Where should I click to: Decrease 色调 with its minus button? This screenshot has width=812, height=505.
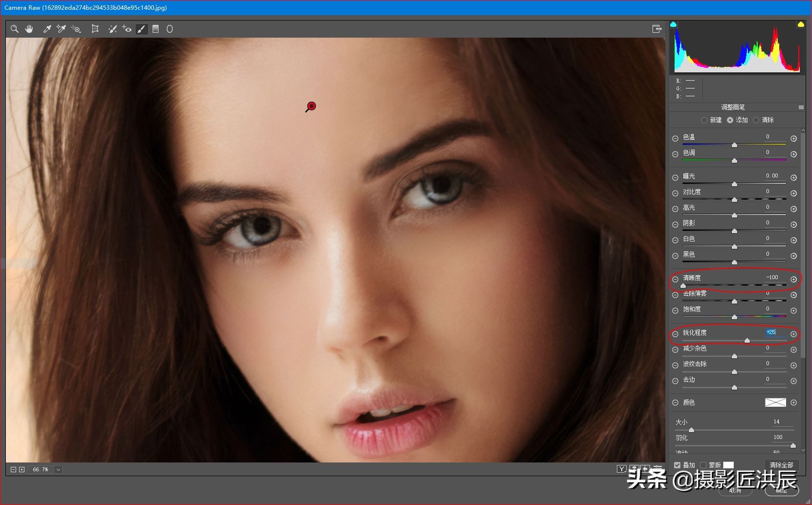coord(675,154)
